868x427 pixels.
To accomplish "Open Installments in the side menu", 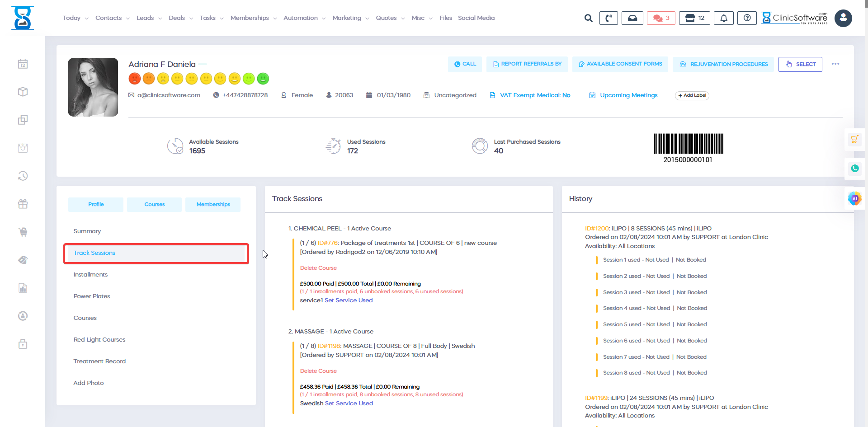I will coord(90,274).
